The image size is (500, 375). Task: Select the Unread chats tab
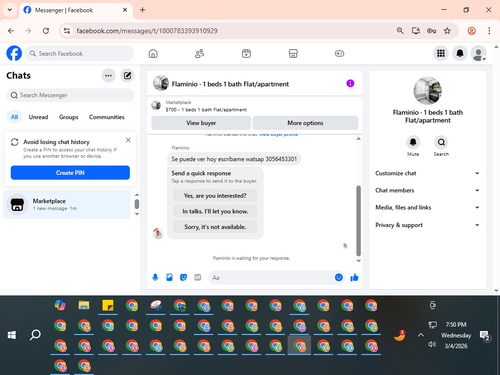click(x=38, y=117)
